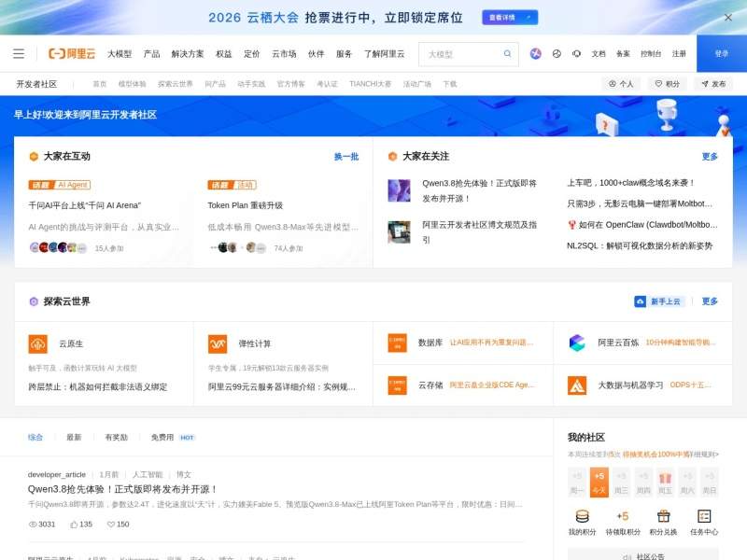Viewport: 747px width, 560px height.
Task: Open 任务中心 checklist icon
Action: (x=704, y=516)
